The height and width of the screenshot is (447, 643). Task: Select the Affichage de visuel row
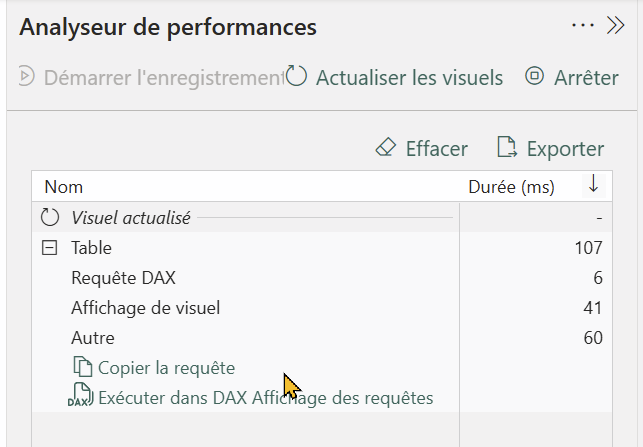tap(322, 308)
